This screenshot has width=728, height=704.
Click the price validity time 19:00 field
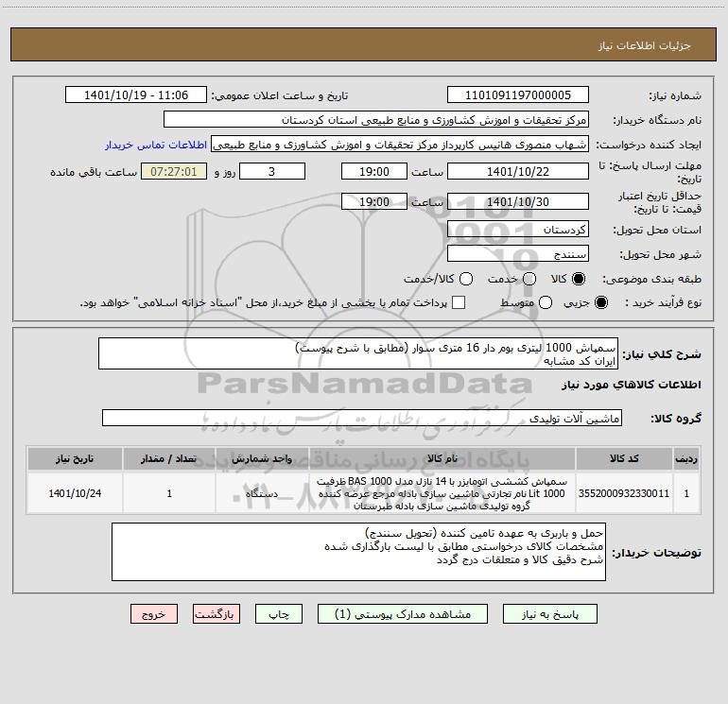tap(374, 201)
